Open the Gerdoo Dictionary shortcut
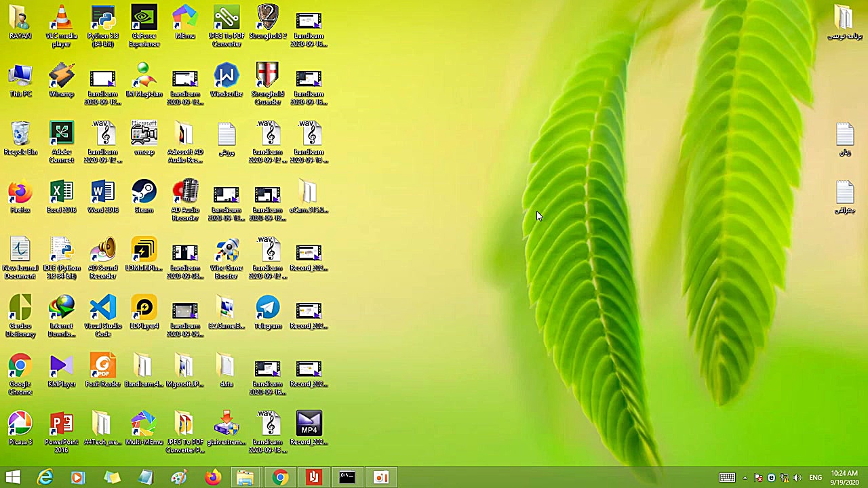This screenshot has height=488, width=868. (20, 317)
